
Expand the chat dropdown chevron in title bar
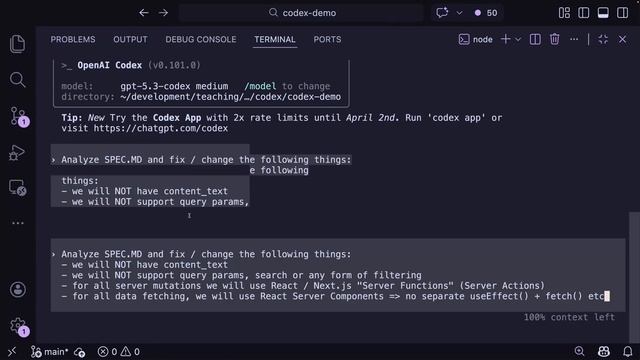[459, 13]
